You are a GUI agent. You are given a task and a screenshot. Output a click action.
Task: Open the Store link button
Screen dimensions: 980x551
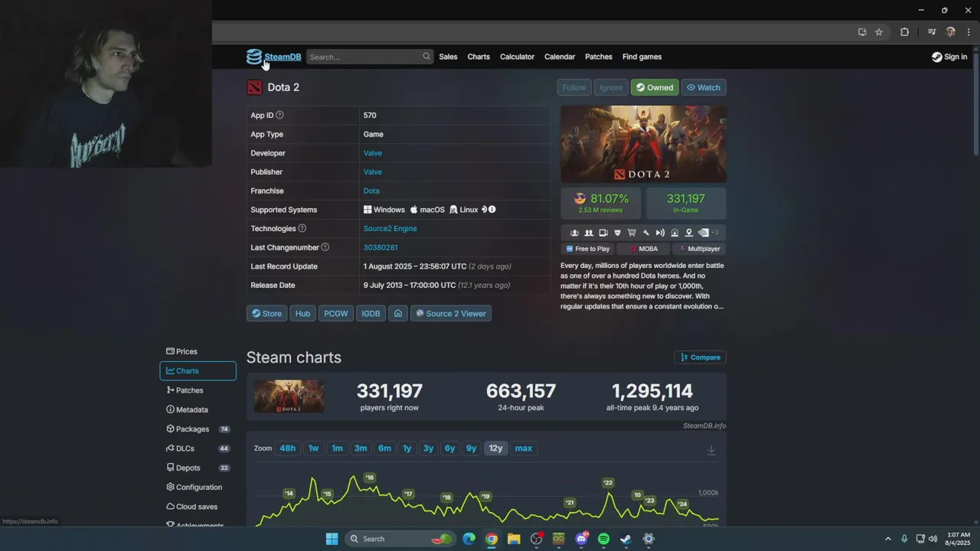[266, 313]
